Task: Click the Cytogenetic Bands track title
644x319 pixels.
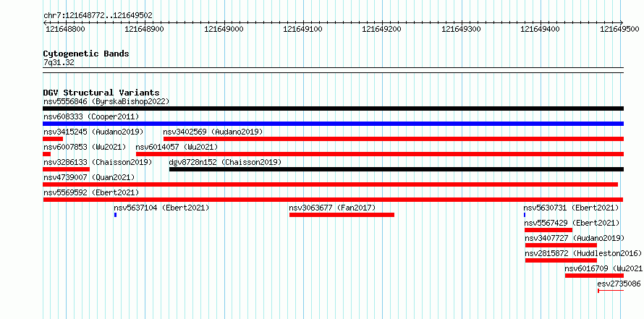Action: [86, 54]
